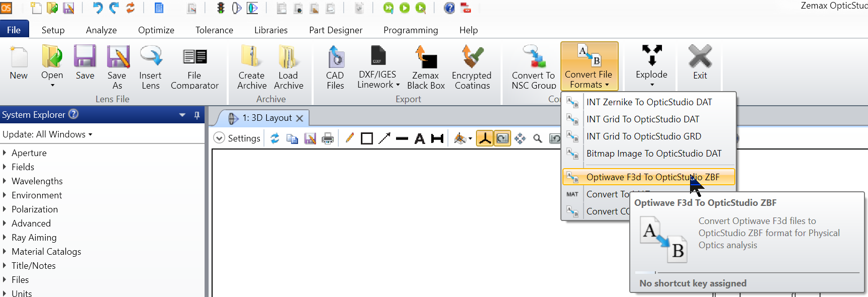Select the H dimension annotation tool
868x297 pixels.
[437, 138]
